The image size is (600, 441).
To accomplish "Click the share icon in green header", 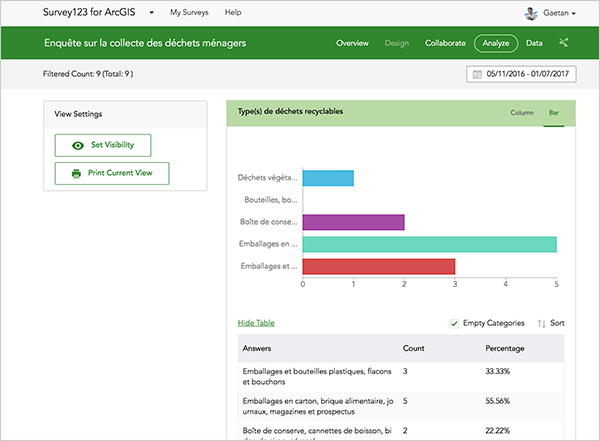I will [x=564, y=43].
